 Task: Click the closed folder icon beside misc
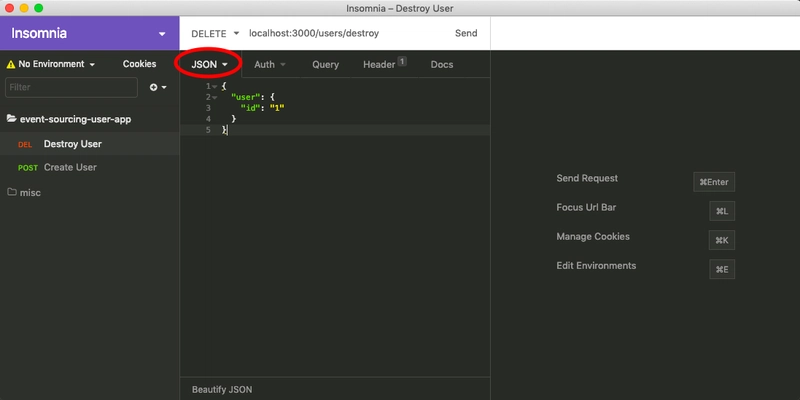tap(11, 192)
